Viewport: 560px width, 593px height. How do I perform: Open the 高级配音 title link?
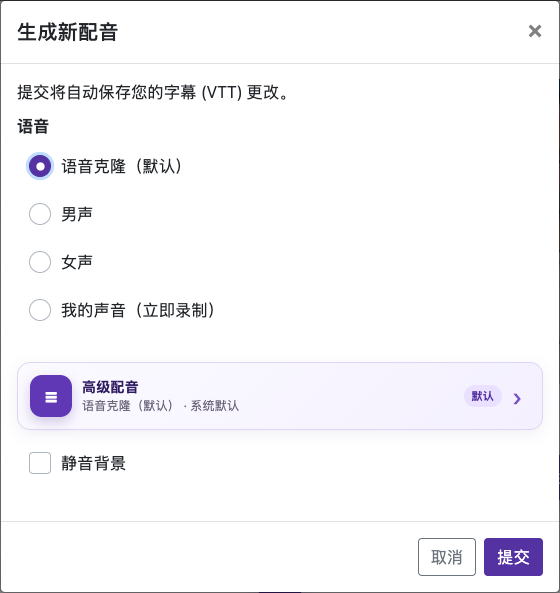pyautogui.click(x=110, y=387)
